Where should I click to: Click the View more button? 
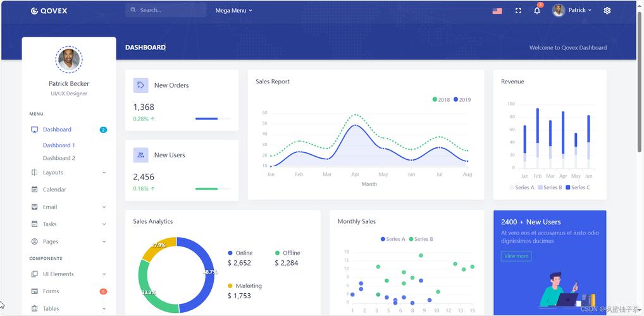click(516, 256)
